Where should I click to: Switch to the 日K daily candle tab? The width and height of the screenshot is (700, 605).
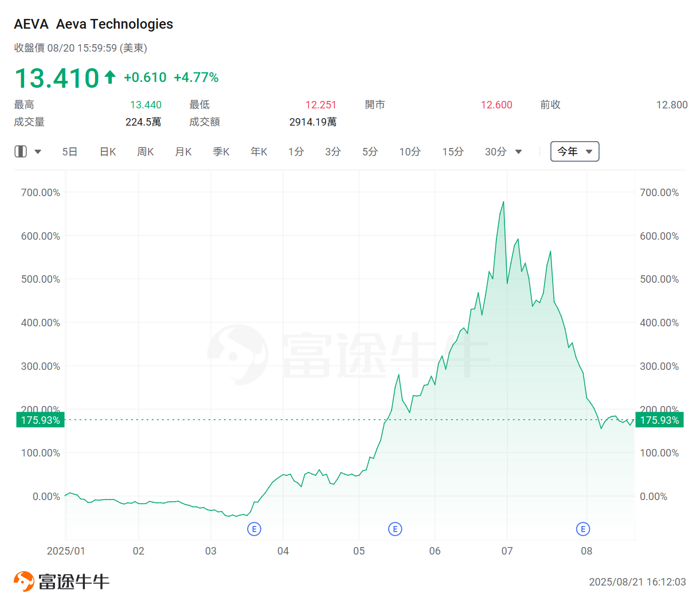pos(107,151)
